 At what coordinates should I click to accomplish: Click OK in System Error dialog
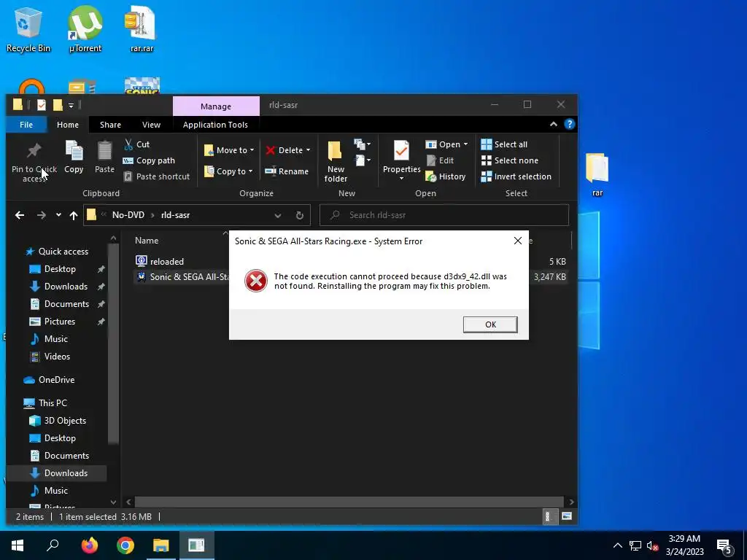point(490,324)
